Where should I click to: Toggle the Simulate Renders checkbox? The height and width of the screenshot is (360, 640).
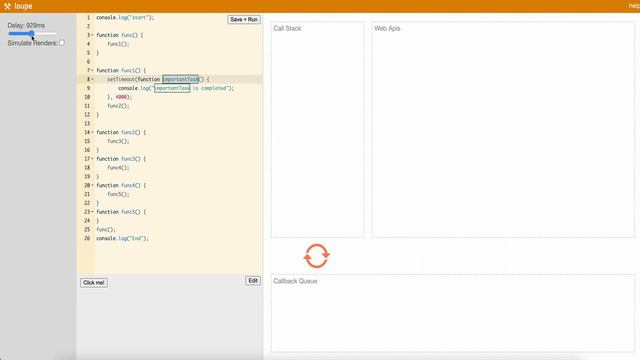point(62,42)
